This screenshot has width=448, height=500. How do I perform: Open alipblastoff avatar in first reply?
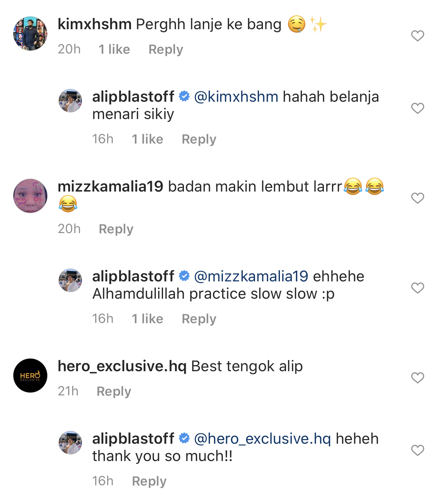pyautogui.click(x=70, y=101)
